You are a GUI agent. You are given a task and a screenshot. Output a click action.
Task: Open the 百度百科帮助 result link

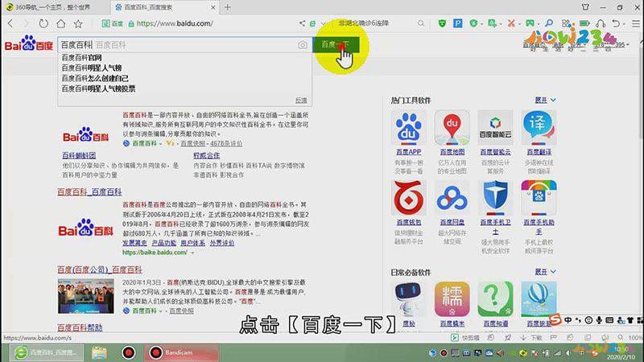(80, 327)
